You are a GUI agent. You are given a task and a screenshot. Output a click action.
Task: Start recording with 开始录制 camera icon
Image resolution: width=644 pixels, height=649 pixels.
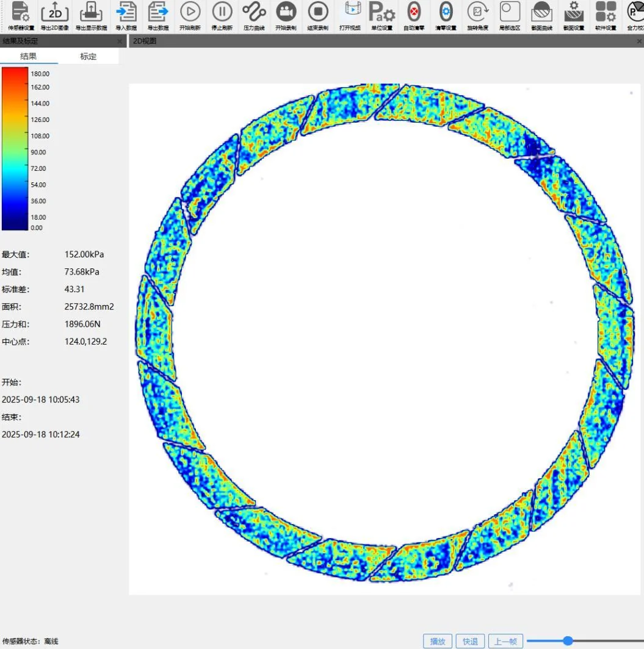(286, 16)
